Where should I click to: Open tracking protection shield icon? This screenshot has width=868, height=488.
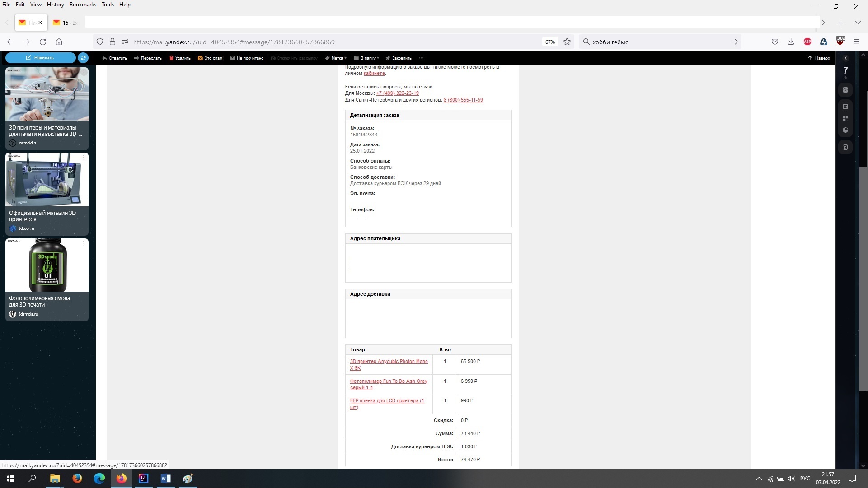click(100, 42)
